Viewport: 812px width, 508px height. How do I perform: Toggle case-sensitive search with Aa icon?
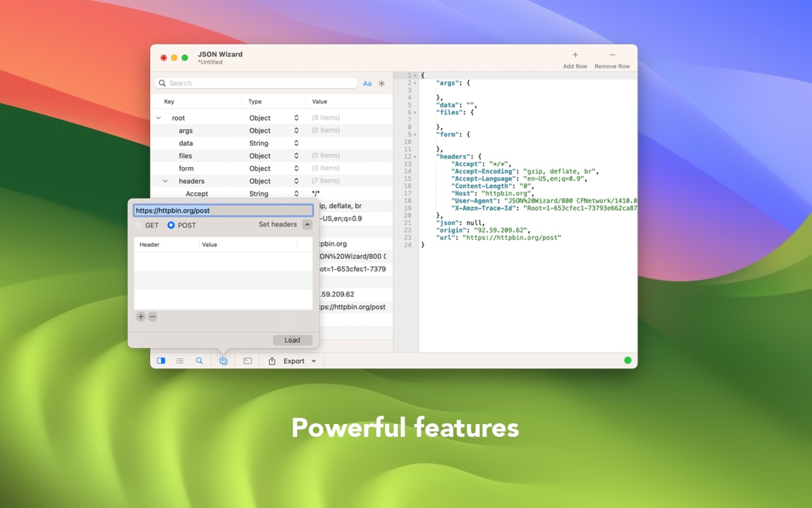coord(367,83)
